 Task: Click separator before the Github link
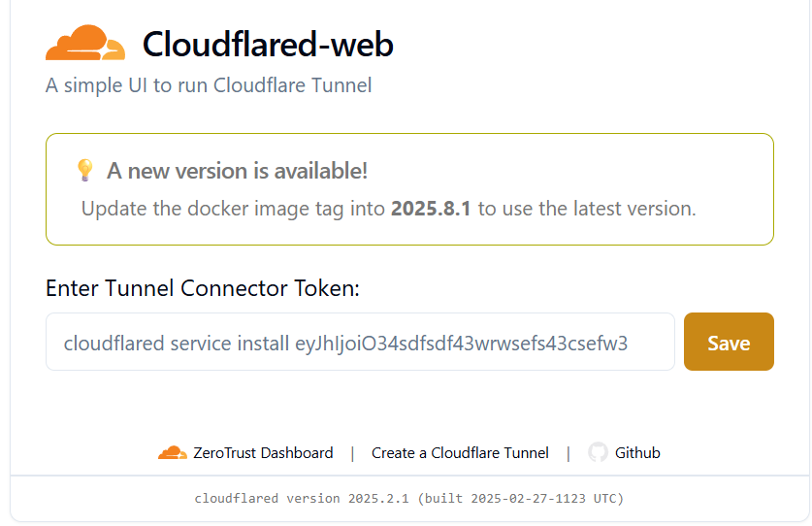[x=568, y=452]
